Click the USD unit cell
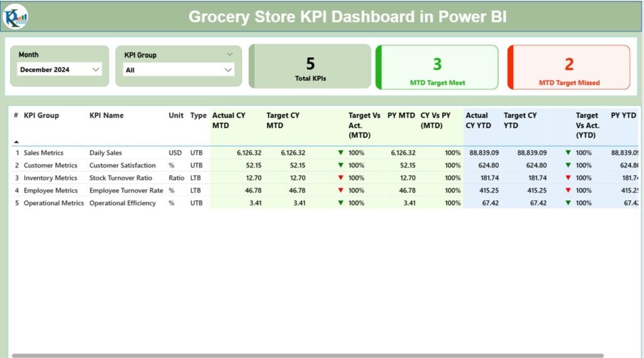Image resolution: width=644 pixels, height=358 pixels. pyautogui.click(x=175, y=153)
